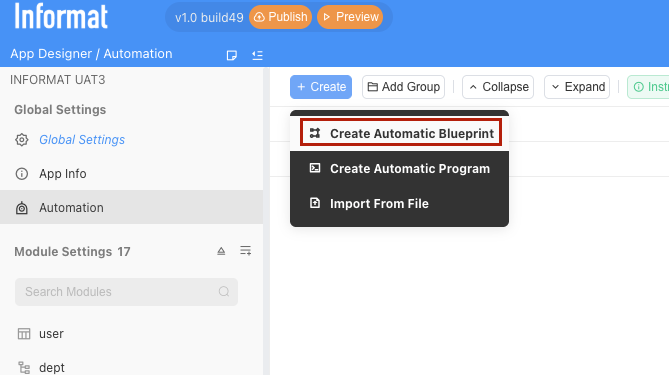669x375 pixels.
Task: Open the dept module
Action: [x=52, y=367]
